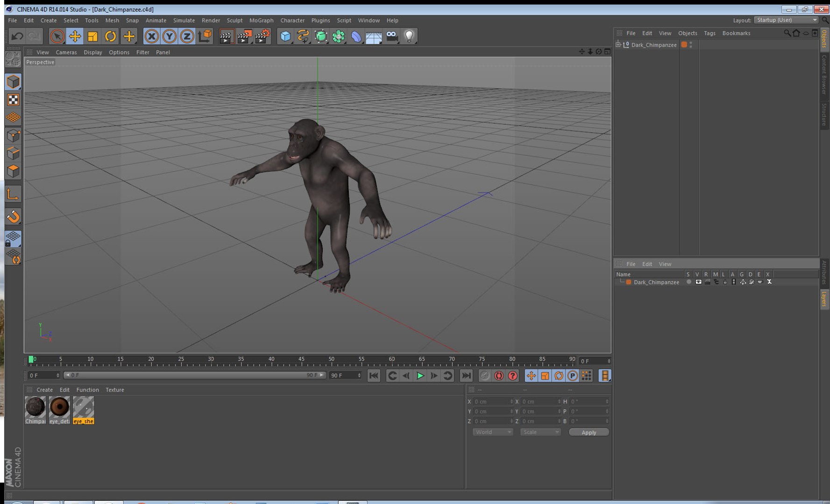Open Layout Startup dropdown
The image size is (830, 504).
pos(787,20)
